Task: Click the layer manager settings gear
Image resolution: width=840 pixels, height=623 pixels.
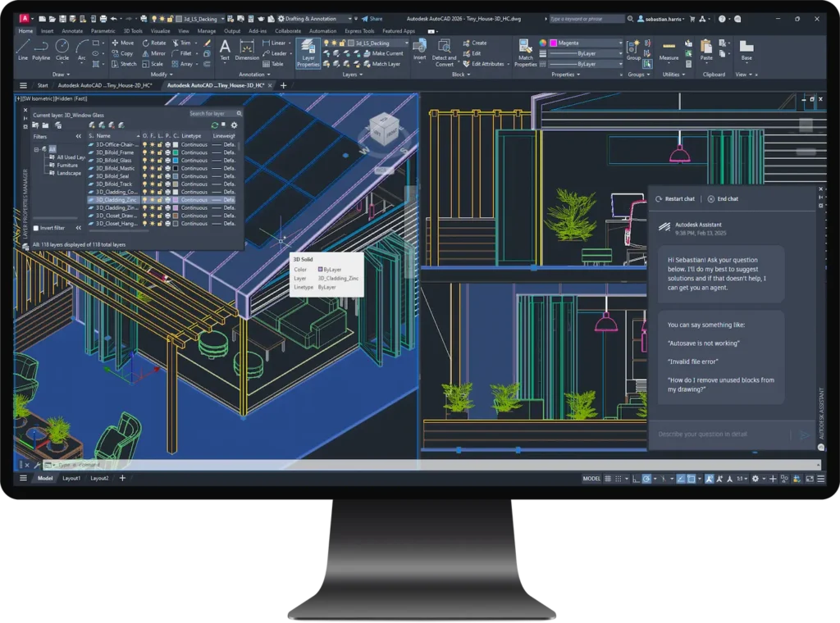Action: click(x=234, y=125)
